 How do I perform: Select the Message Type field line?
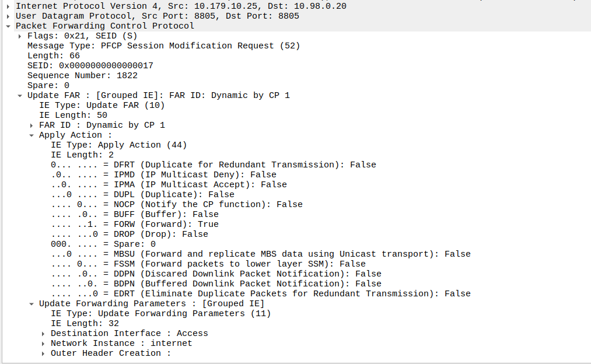[x=163, y=45]
